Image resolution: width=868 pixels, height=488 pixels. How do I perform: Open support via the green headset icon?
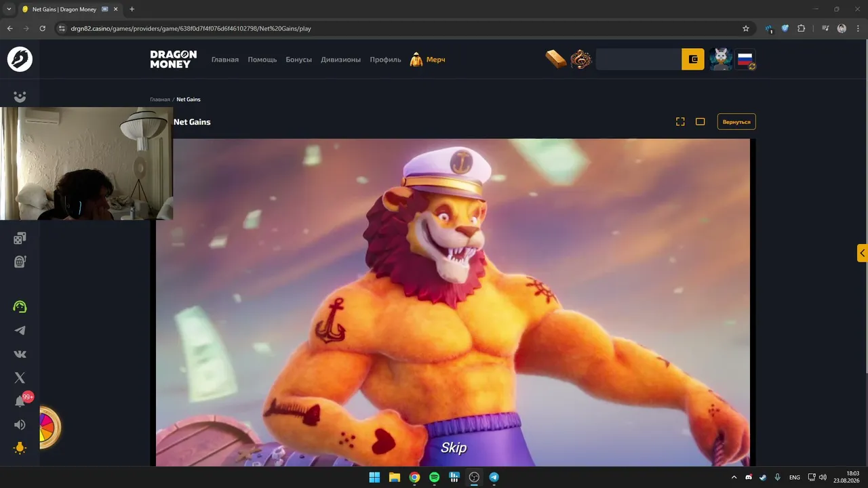click(20, 306)
